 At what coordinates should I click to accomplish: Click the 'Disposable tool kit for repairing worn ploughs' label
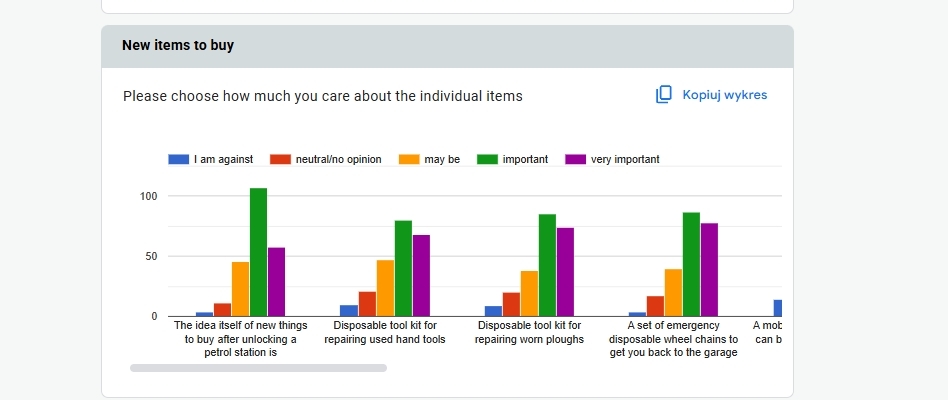pyautogui.click(x=529, y=332)
